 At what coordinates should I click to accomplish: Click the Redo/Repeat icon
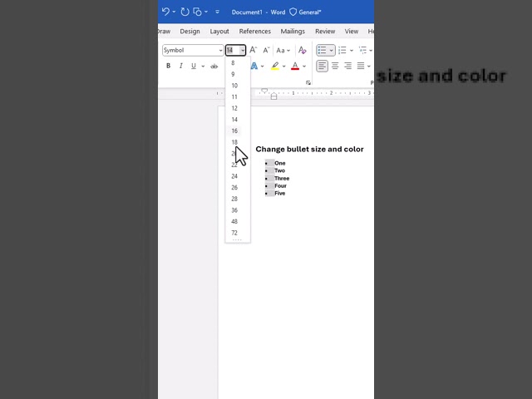(x=185, y=12)
